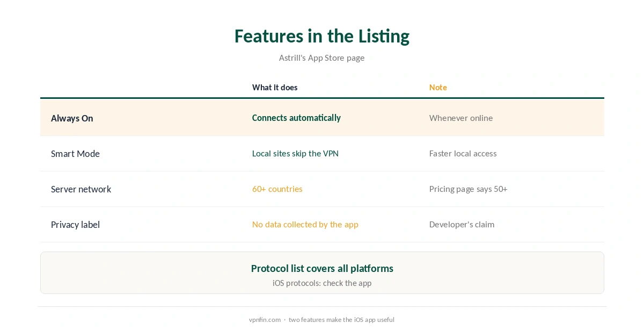Click "No data collected by the app" cell
This screenshot has width=644, height=330.
tap(305, 225)
